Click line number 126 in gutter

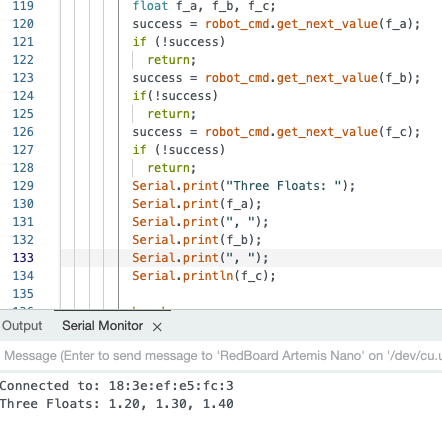point(23,132)
